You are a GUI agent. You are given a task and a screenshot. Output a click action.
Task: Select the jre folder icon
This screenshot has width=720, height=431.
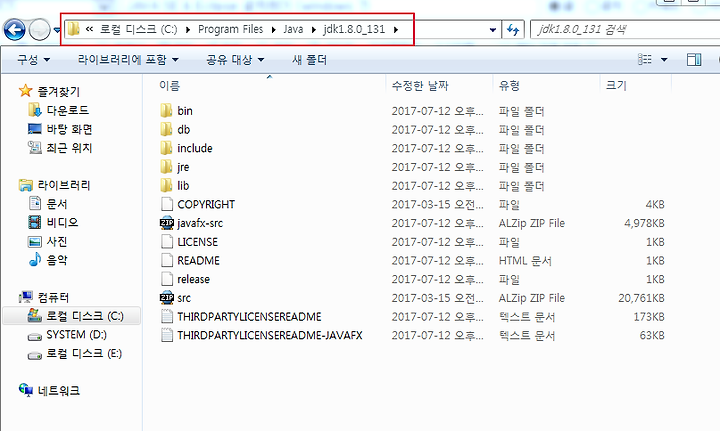(166, 167)
